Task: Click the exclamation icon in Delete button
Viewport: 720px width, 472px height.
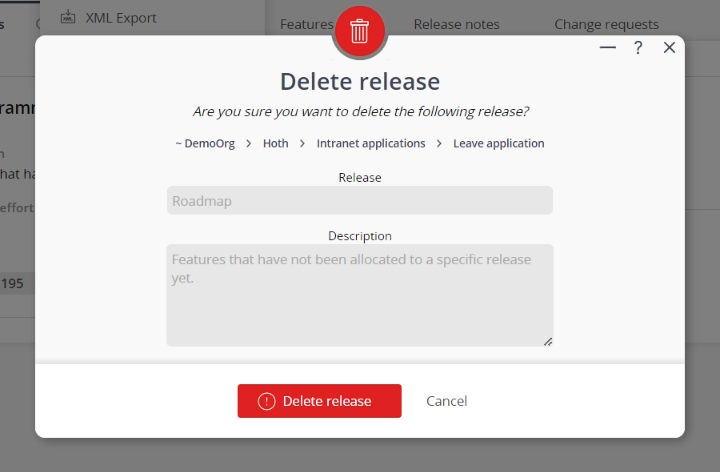Action: tap(266, 401)
